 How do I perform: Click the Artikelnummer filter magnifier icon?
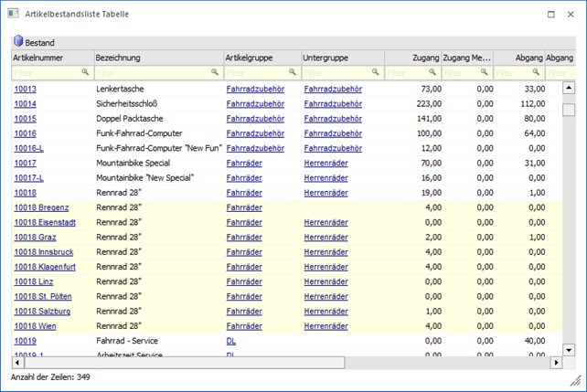coord(85,71)
